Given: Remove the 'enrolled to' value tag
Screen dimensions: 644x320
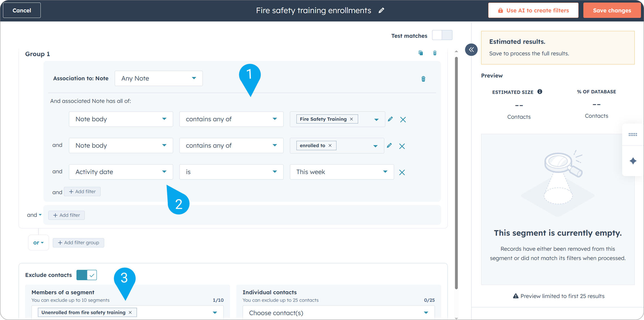Looking at the screenshot, I should [330, 146].
